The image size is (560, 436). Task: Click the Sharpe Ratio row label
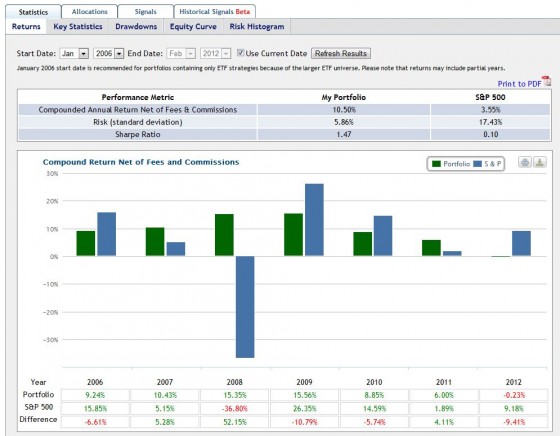tap(138, 135)
